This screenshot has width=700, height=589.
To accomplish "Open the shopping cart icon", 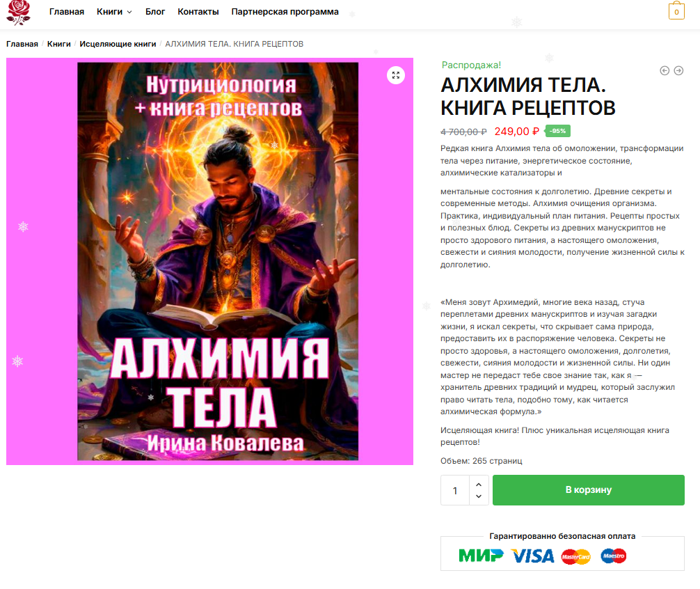I will click(x=676, y=11).
